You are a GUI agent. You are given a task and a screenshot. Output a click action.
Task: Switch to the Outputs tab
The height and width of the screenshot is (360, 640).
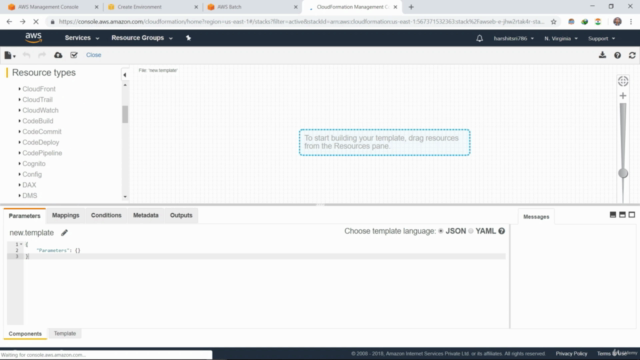point(181,215)
